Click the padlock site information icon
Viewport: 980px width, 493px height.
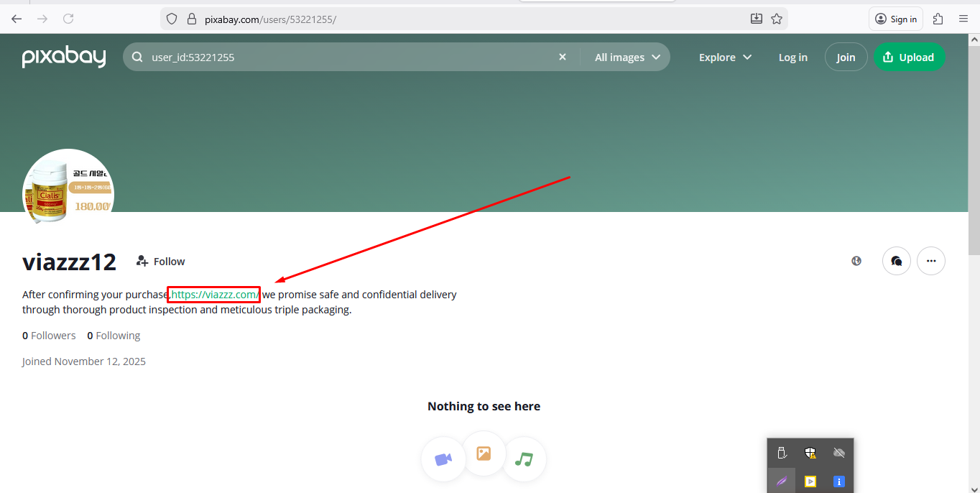[191, 19]
